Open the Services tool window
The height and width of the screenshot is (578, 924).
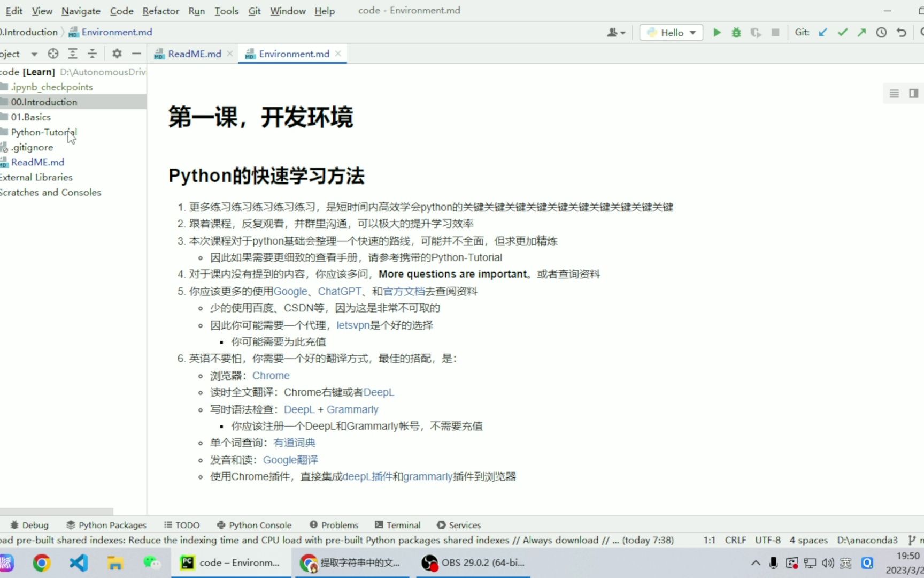coord(459,525)
